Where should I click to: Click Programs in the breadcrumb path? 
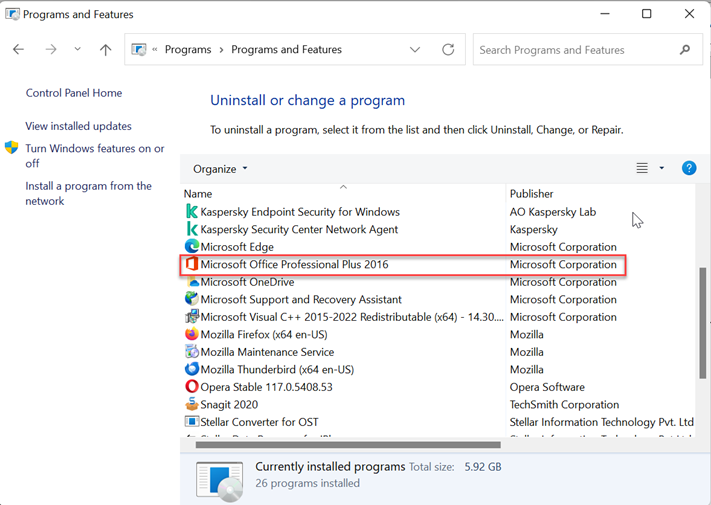188,49
